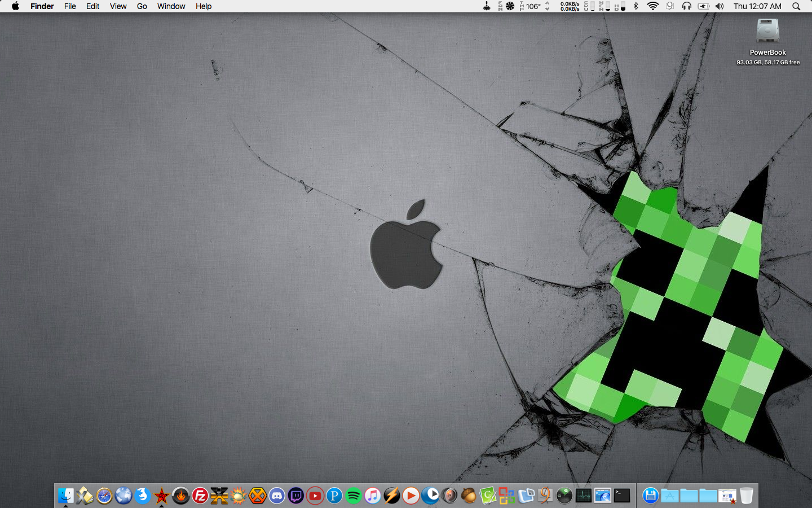
Task: Open the Help menu
Action: (x=204, y=6)
